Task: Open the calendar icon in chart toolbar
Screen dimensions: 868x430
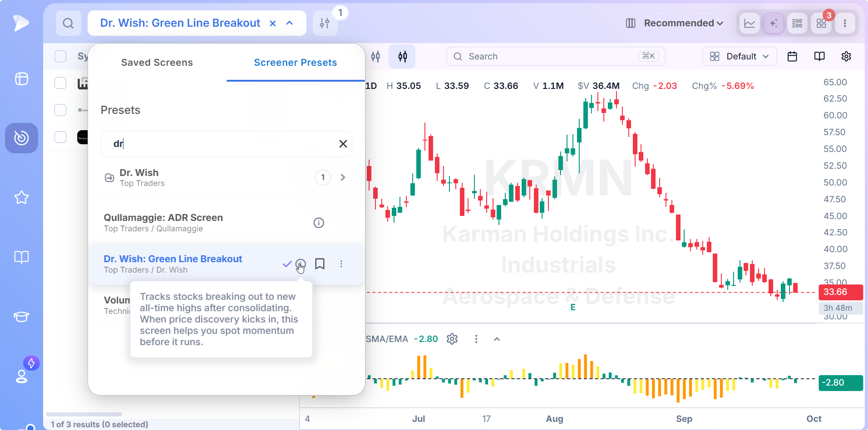Action: coord(792,56)
